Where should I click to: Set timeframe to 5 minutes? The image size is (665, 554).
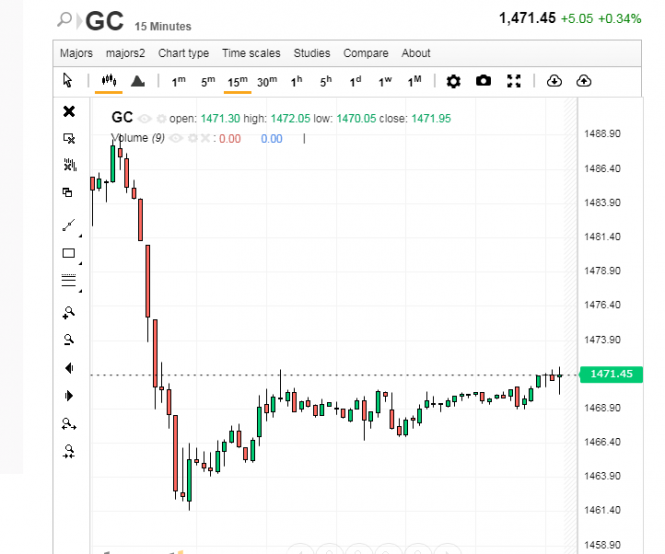(208, 81)
